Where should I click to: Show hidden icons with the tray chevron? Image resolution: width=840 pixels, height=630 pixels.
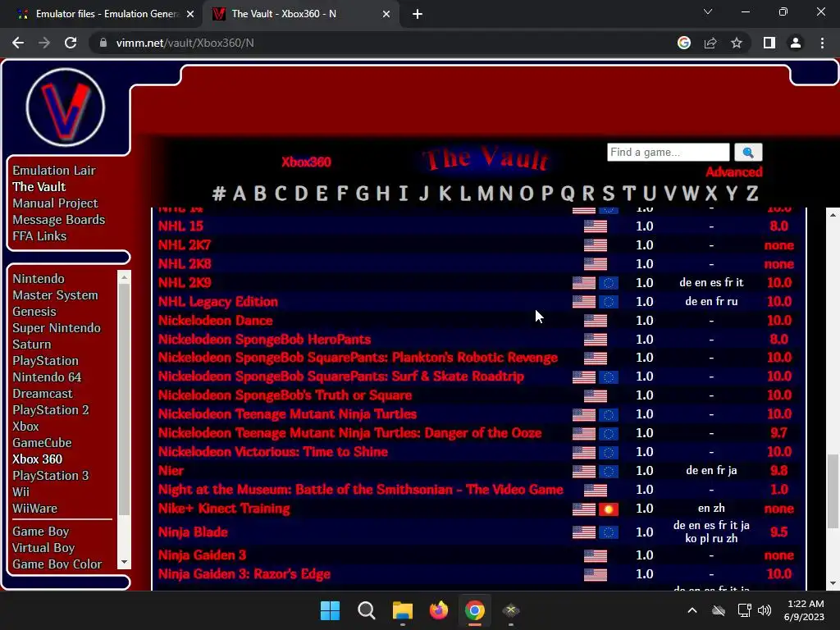click(x=692, y=610)
